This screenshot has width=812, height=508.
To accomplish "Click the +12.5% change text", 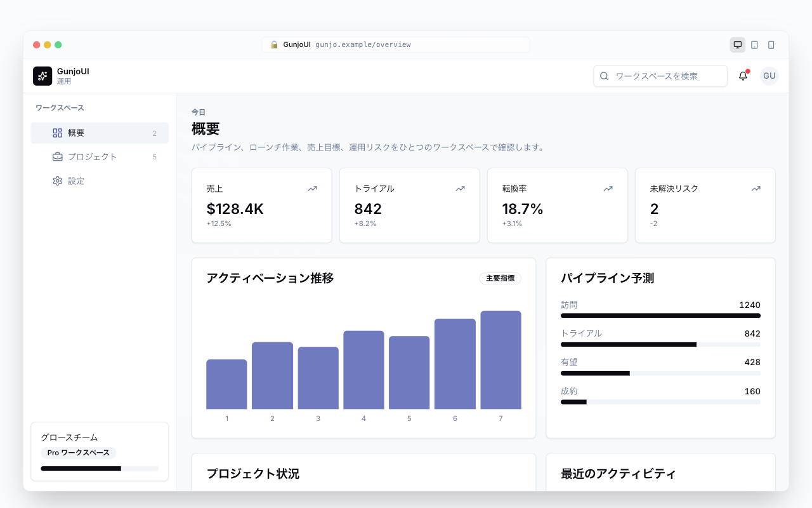I will pyautogui.click(x=219, y=224).
